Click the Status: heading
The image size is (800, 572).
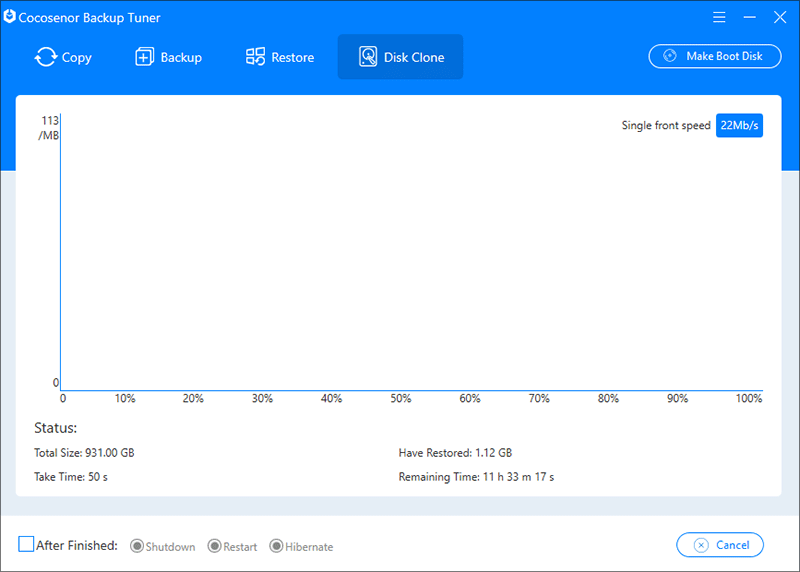click(x=56, y=428)
